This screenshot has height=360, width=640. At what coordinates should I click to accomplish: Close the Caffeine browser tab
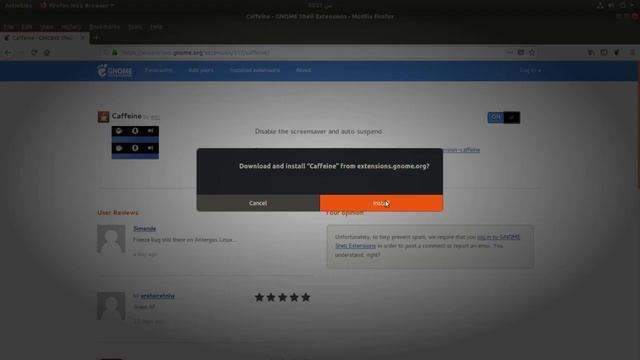click(83, 38)
